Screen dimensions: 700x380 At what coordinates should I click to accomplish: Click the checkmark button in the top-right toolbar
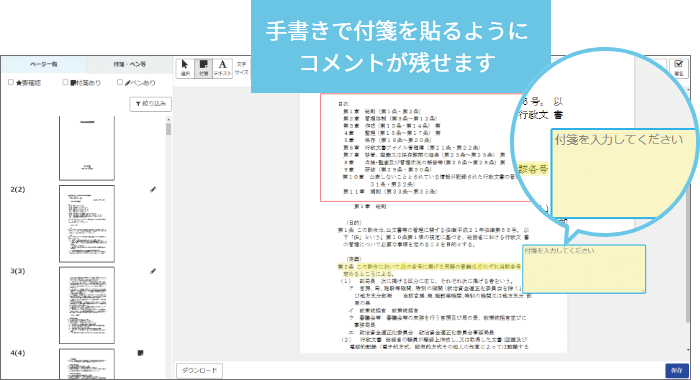coord(679,68)
